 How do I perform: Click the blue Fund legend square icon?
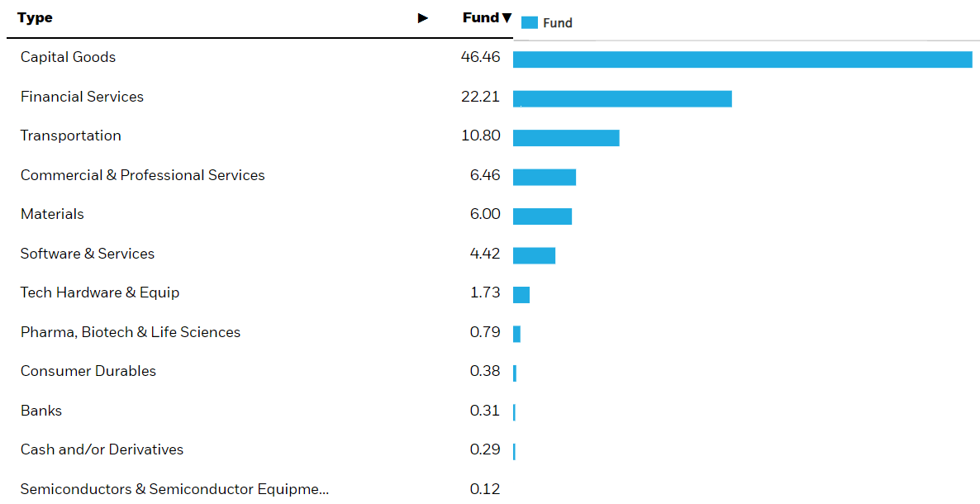click(528, 21)
